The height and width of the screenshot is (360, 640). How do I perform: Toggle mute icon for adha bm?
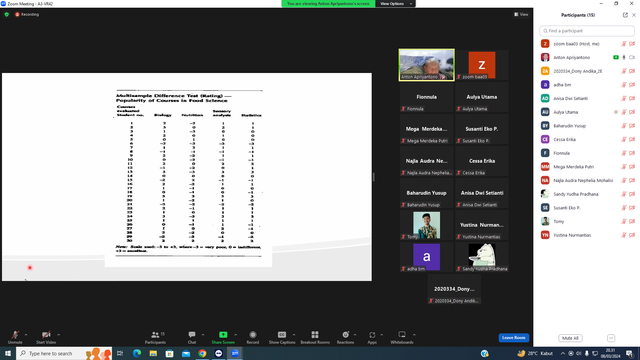(x=624, y=85)
